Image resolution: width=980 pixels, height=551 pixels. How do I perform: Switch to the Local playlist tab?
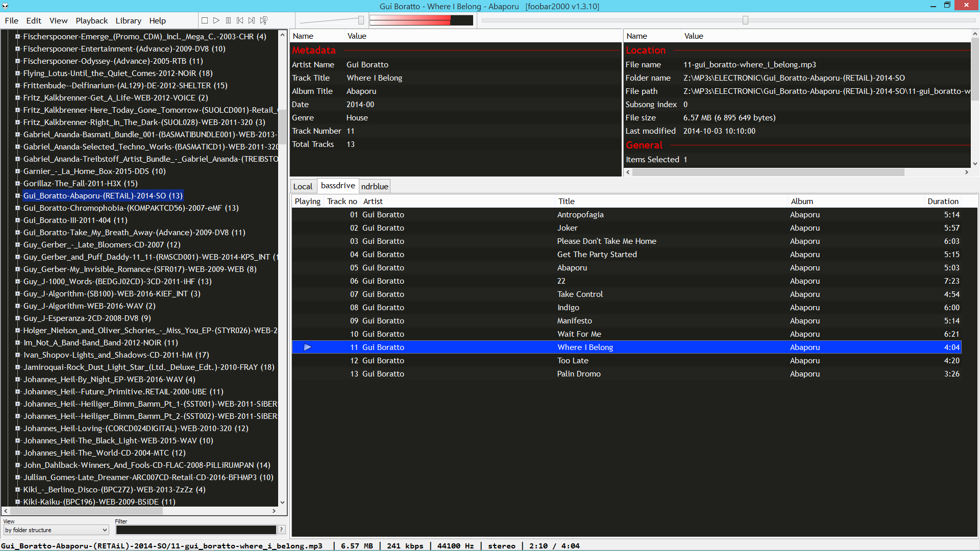[x=303, y=187]
